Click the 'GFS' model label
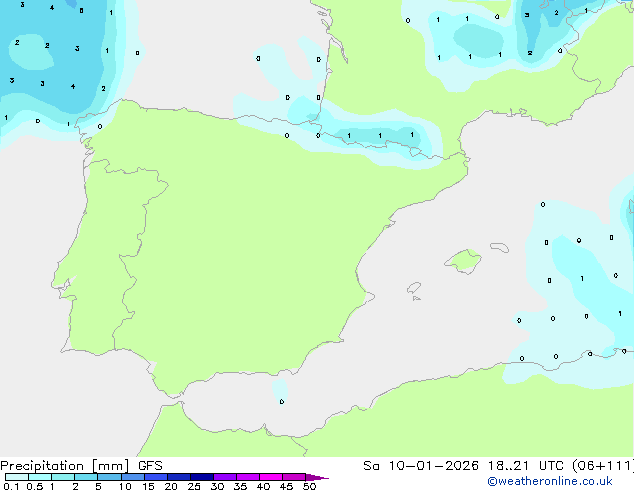634x490 pixels. pyautogui.click(x=150, y=466)
